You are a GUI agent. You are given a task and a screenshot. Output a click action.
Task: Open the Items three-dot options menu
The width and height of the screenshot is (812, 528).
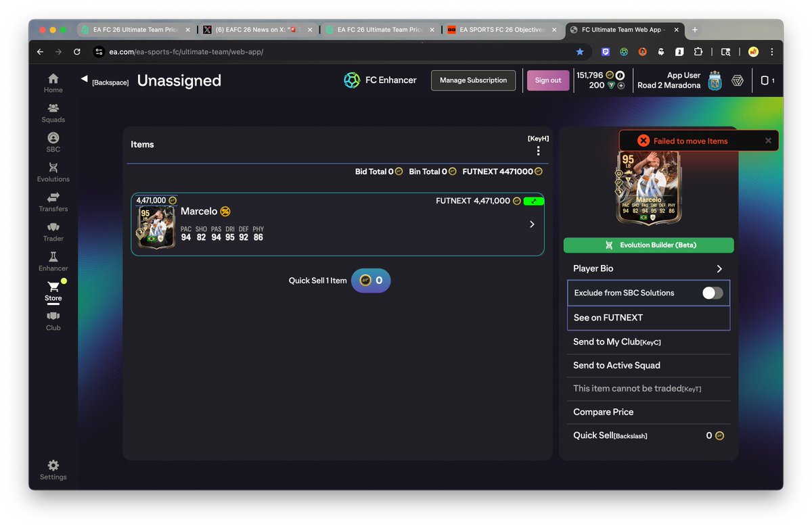click(x=539, y=151)
